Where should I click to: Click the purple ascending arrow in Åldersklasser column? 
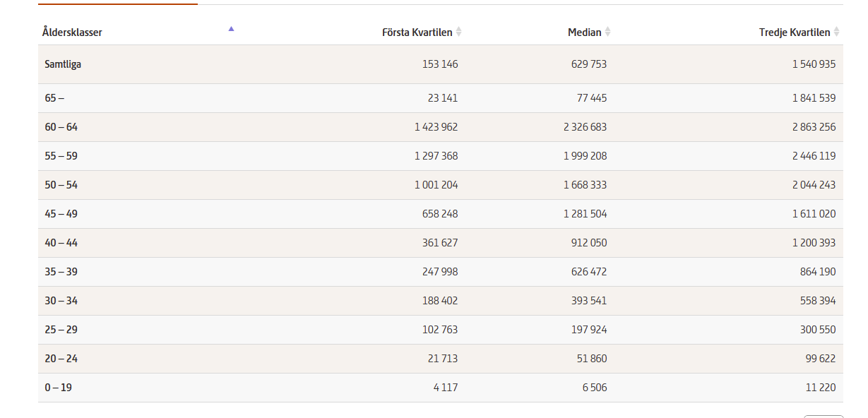(231, 29)
